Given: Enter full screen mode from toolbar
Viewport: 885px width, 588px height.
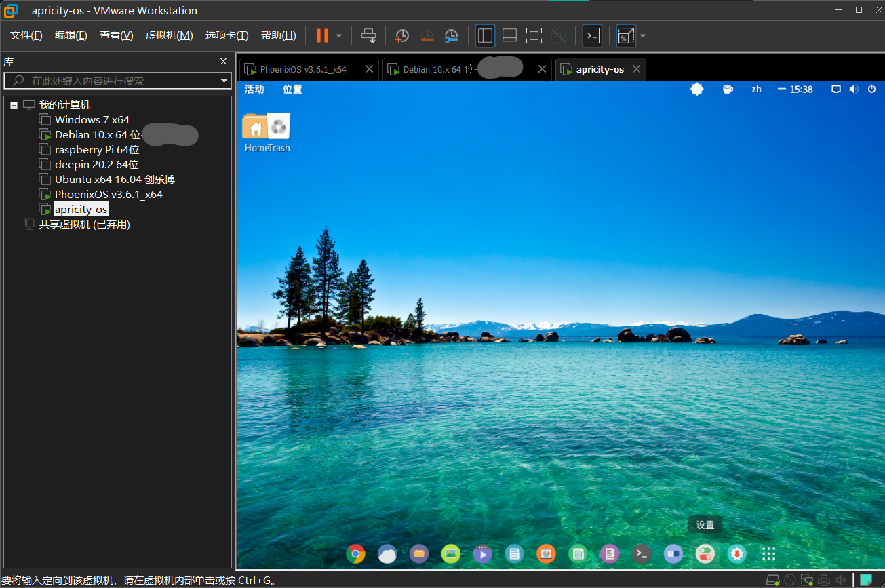Looking at the screenshot, I should 534,36.
